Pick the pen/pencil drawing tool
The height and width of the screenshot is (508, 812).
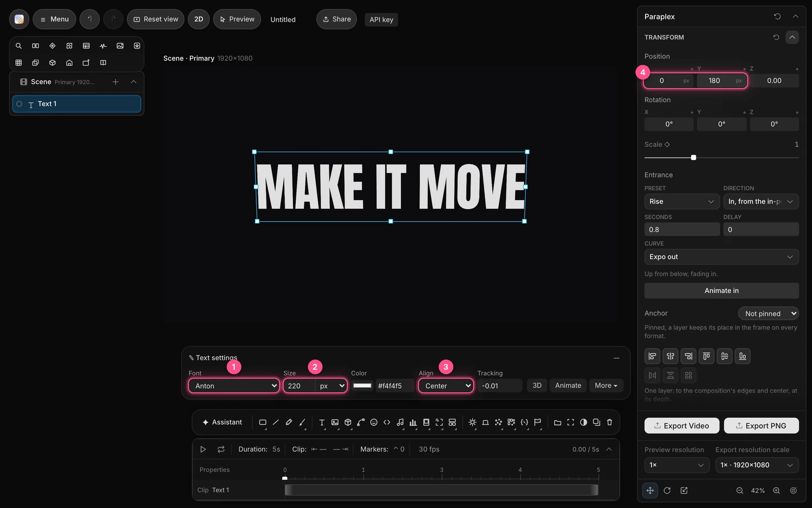pyautogui.click(x=289, y=422)
